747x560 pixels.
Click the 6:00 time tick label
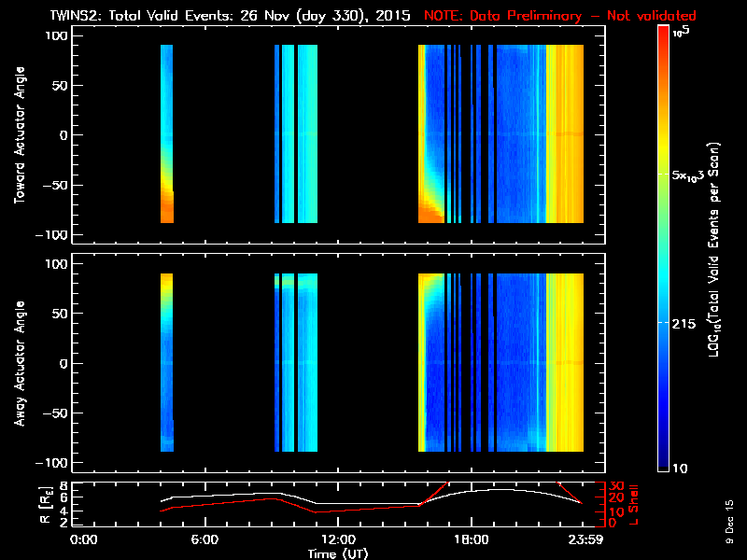(204, 540)
